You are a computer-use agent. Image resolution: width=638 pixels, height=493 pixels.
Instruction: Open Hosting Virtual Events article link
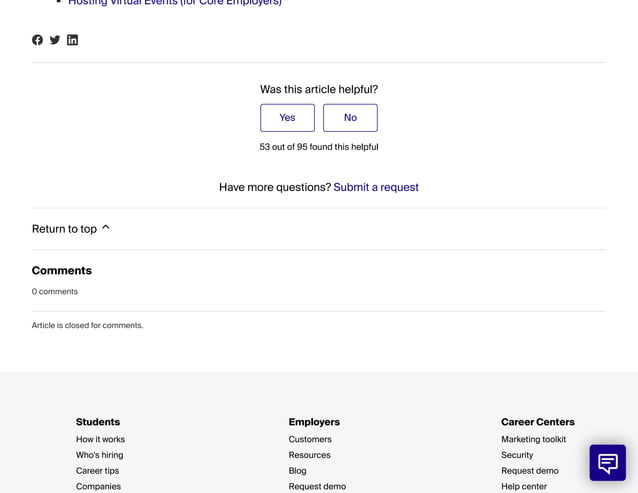175,3
